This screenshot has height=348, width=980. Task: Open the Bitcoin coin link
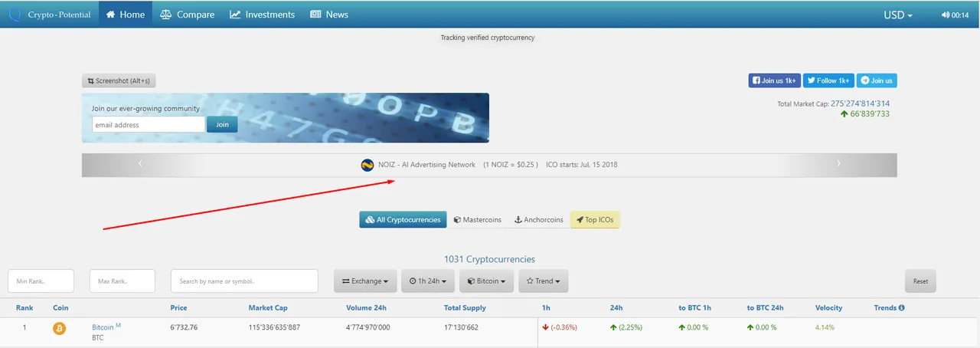[103, 327]
